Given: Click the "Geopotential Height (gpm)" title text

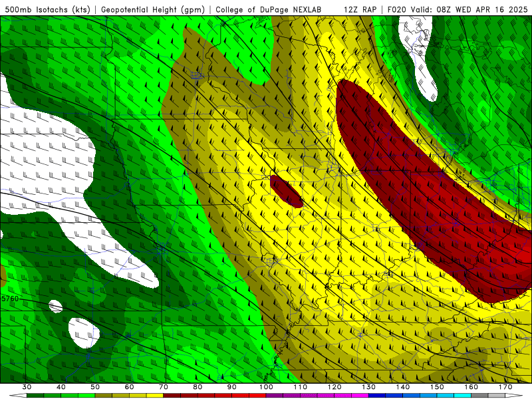Looking at the screenshot, I should pos(153,9).
